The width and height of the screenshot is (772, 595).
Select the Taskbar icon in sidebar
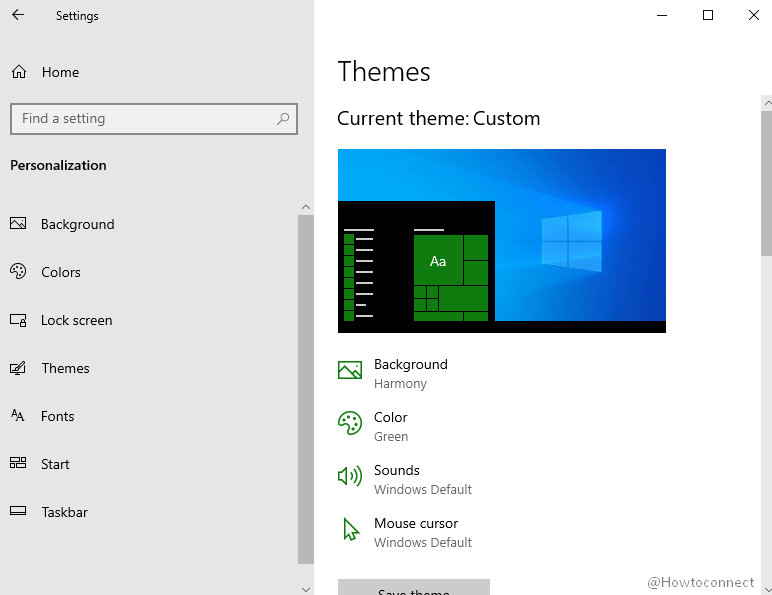click(18, 511)
